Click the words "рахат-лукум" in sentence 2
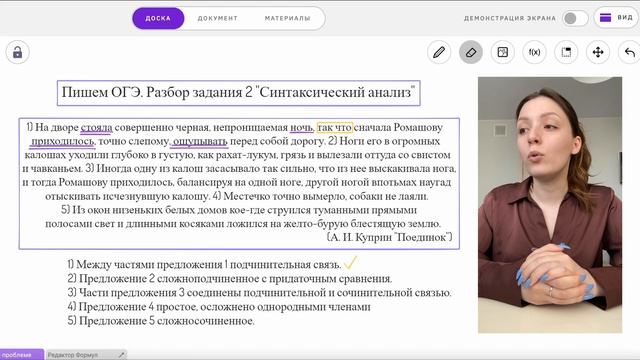This screenshot has height=360, width=640. click(247, 155)
